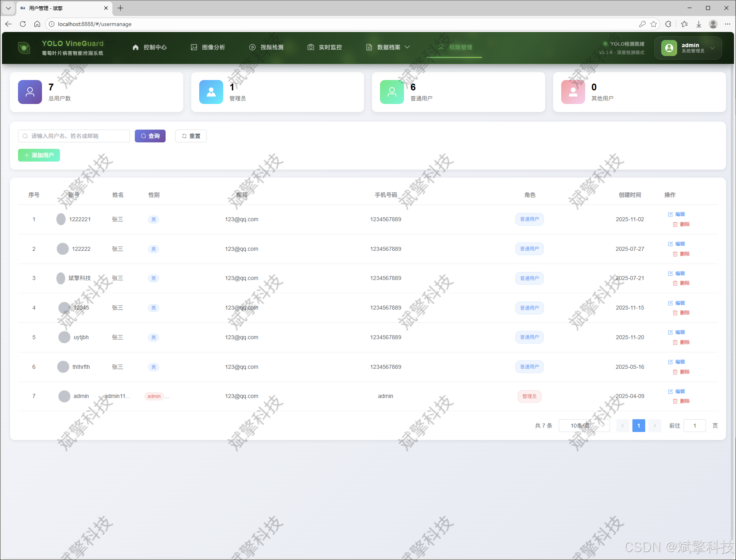Edit the 斌擎科技 user
Image resolution: width=736 pixels, height=560 pixels.
coord(676,274)
